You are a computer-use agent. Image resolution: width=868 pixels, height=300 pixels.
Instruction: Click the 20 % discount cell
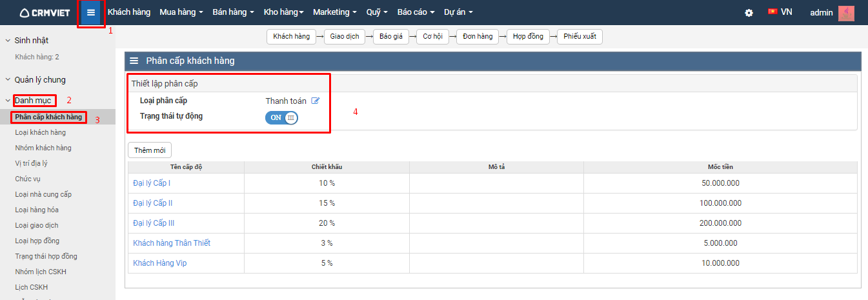(x=327, y=223)
